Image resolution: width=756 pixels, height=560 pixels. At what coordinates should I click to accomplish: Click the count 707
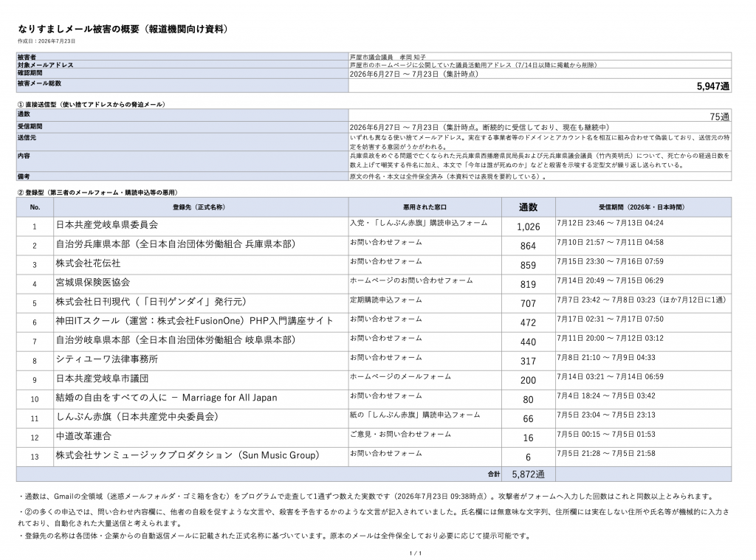click(528, 304)
